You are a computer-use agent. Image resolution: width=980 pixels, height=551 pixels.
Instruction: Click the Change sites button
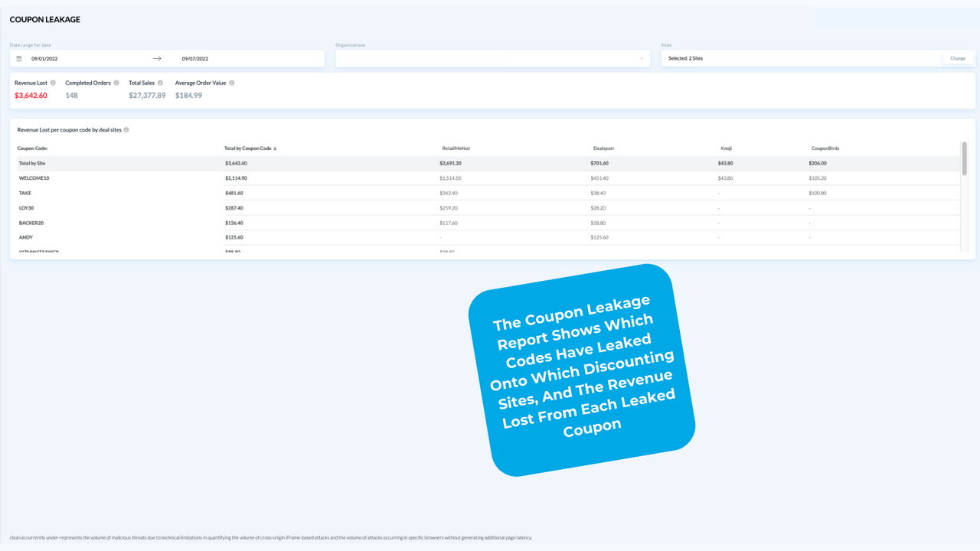click(x=958, y=58)
